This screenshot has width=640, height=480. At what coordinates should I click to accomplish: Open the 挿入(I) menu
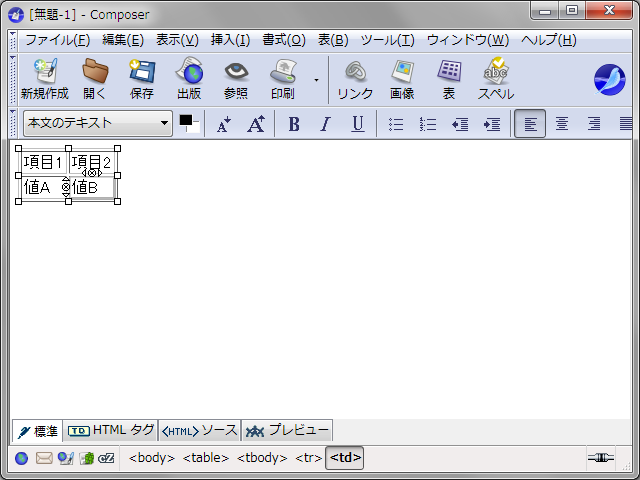click(230, 40)
